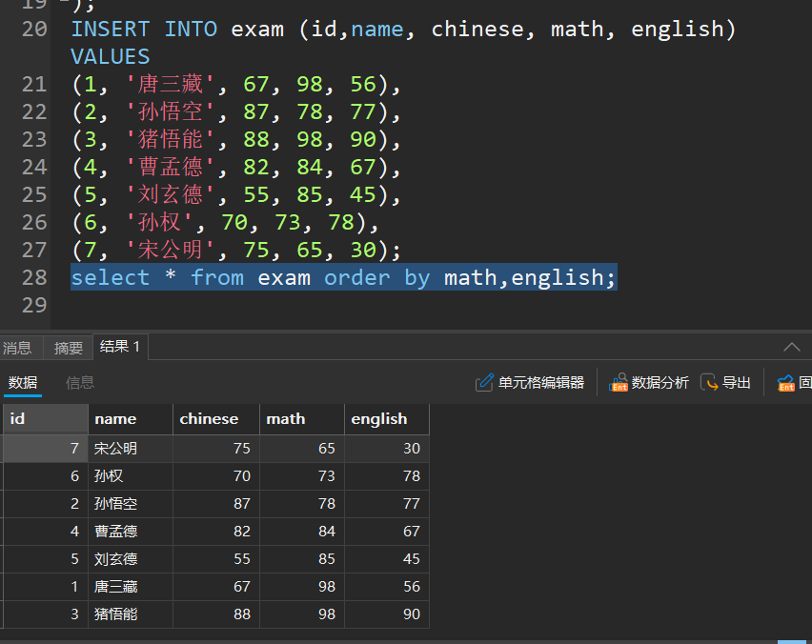Image resolution: width=812 pixels, height=644 pixels.
Task: Click line number 20 in the editor gutter
Action: click(34, 29)
